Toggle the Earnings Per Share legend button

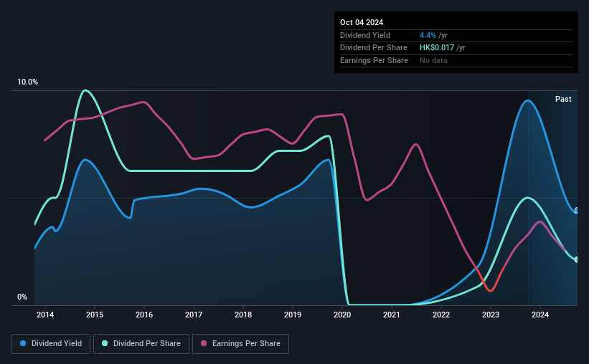pyautogui.click(x=240, y=344)
